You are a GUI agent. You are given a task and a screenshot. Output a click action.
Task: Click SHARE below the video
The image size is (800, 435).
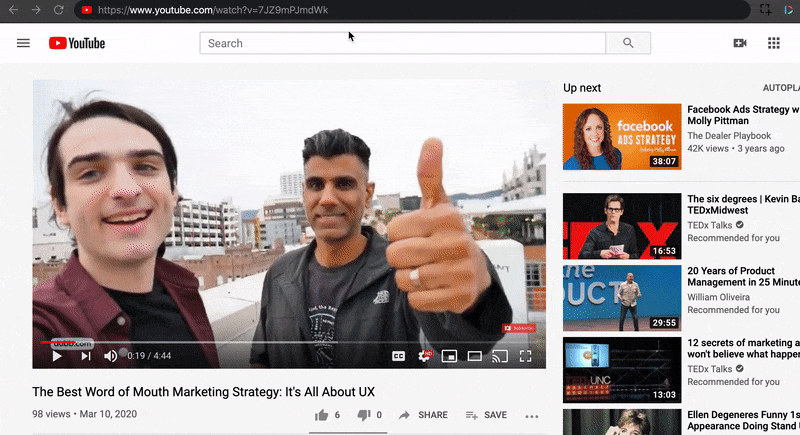[423, 415]
